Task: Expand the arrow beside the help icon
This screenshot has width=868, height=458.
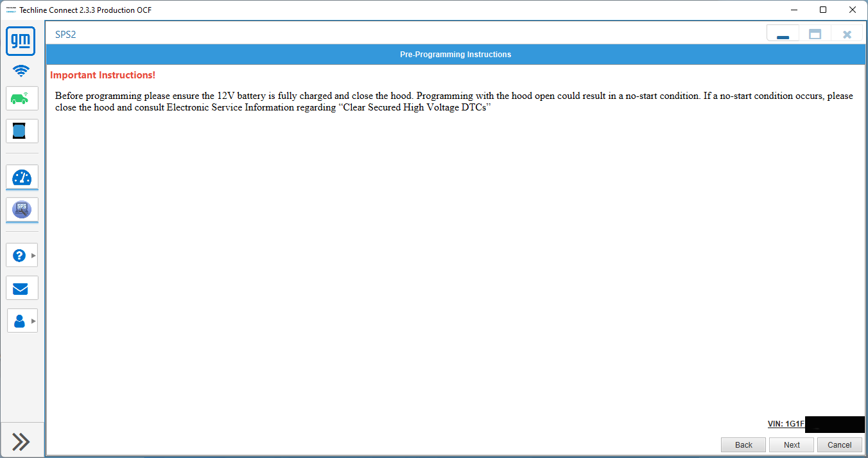Action: pyautogui.click(x=33, y=256)
